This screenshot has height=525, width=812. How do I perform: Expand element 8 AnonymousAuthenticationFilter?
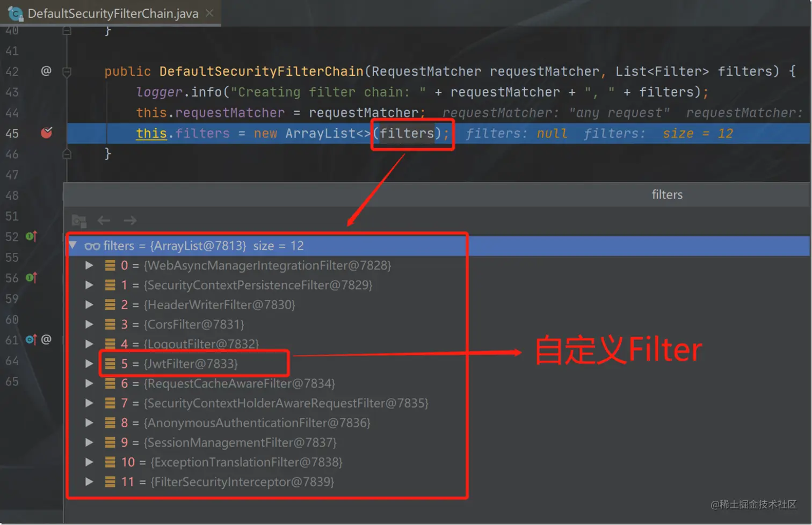pos(89,423)
